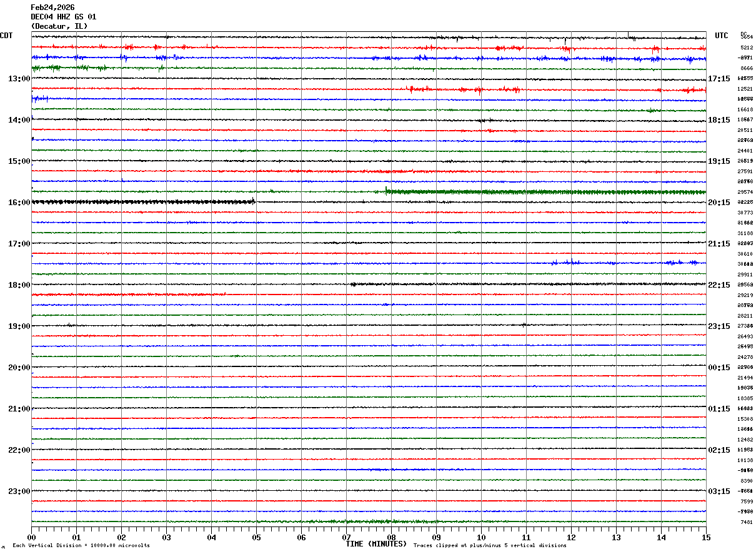Select the 22:15 UTC time label
Image resolution: width=756 pixels, height=554 pixels.
[719, 285]
